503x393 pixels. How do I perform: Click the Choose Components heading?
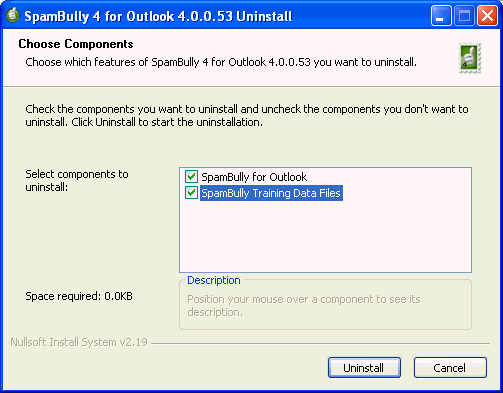(76, 44)
